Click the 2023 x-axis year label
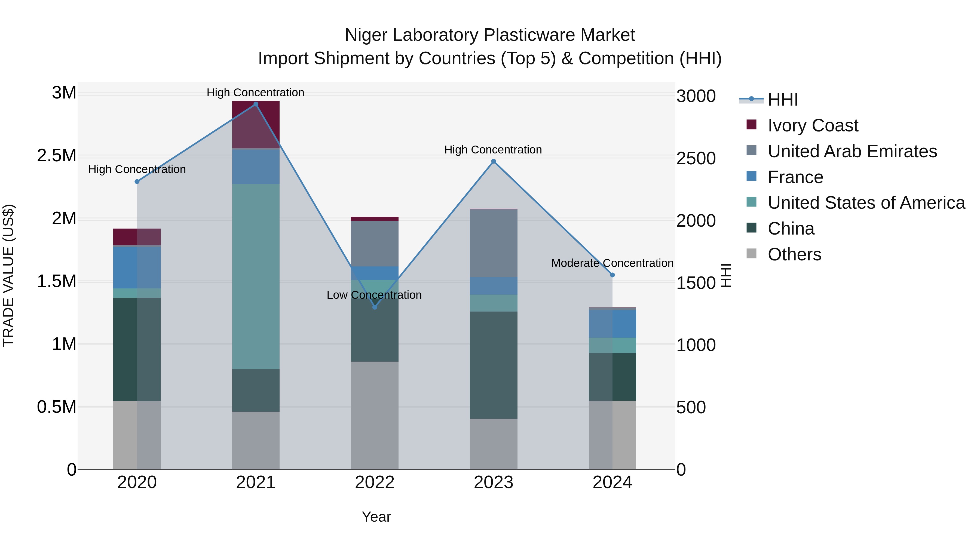 494,482
